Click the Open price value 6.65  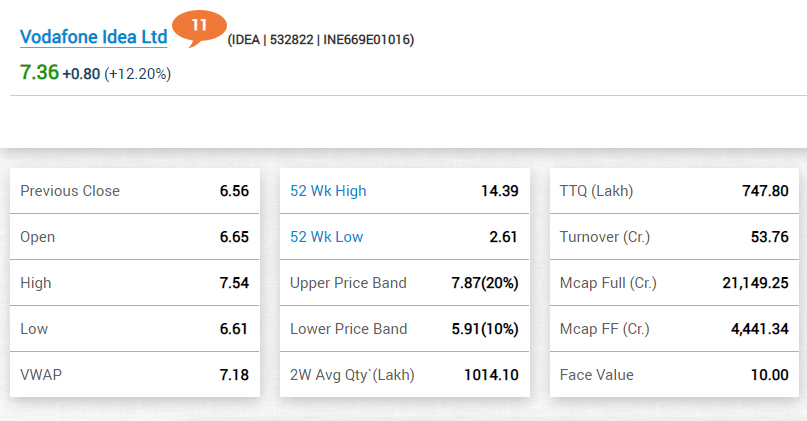click(x=234, y=237)
